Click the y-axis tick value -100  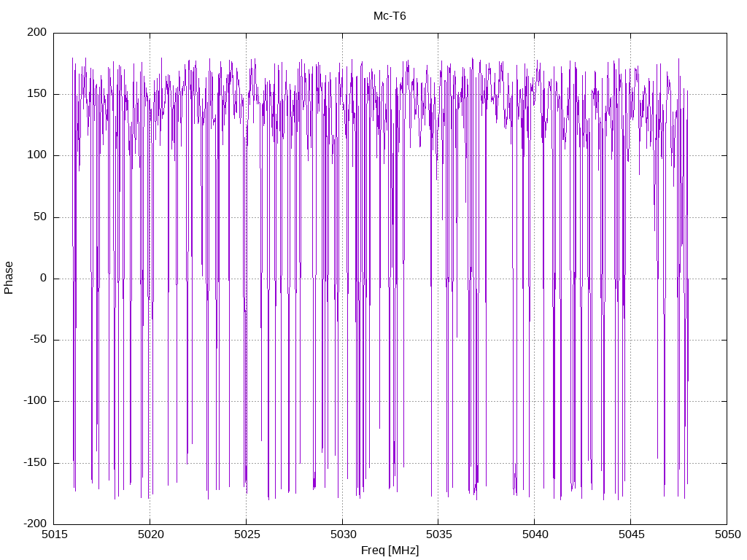point(35,401)
